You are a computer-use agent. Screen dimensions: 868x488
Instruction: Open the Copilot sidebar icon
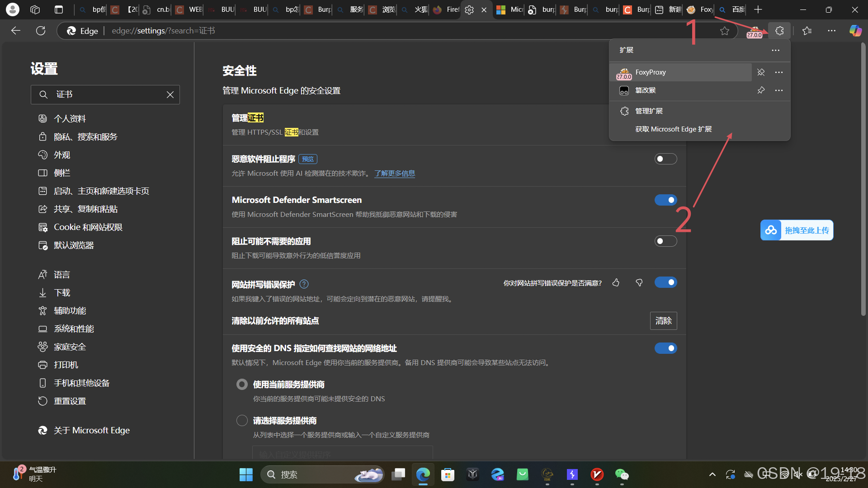(x=855, y=31)
